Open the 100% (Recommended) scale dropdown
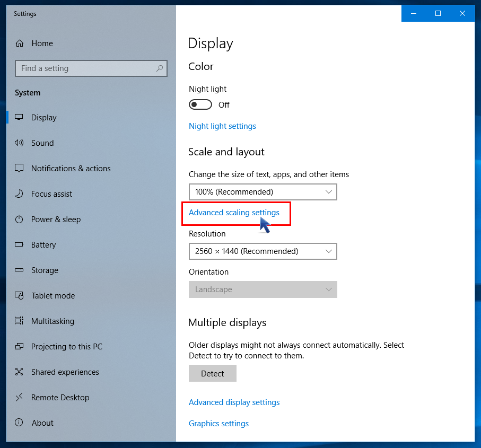481x448 pixels. (263, 192)
